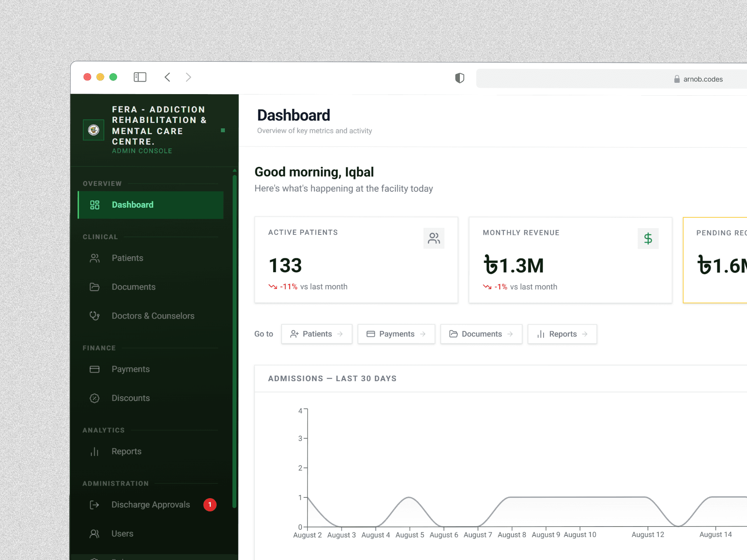Screen dimensions: 747x560
Task: Open Users under Administration
Action: 151,534
